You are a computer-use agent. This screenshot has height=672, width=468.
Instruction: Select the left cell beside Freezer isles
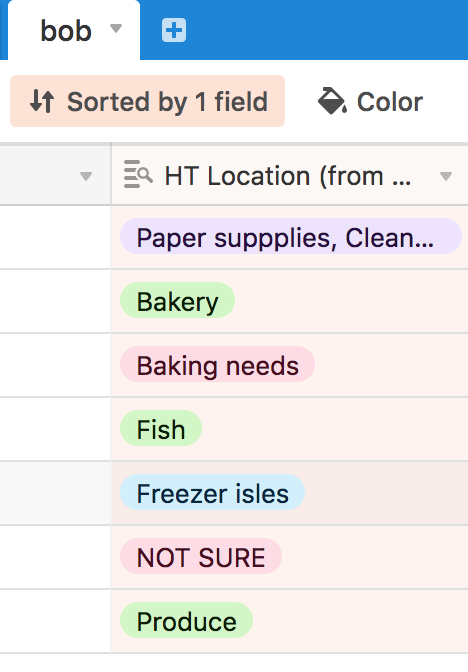[55, 493]
